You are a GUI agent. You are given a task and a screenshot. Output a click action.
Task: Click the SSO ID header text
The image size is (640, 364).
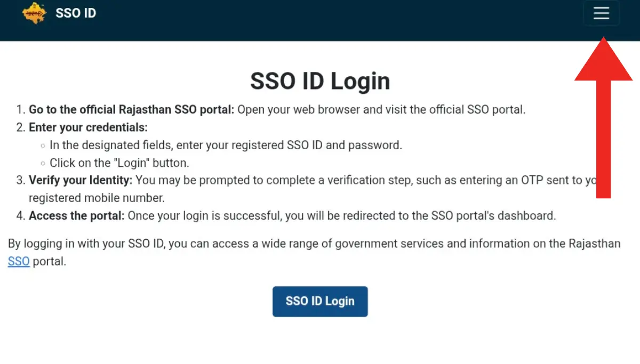click(x=76, y=13)
